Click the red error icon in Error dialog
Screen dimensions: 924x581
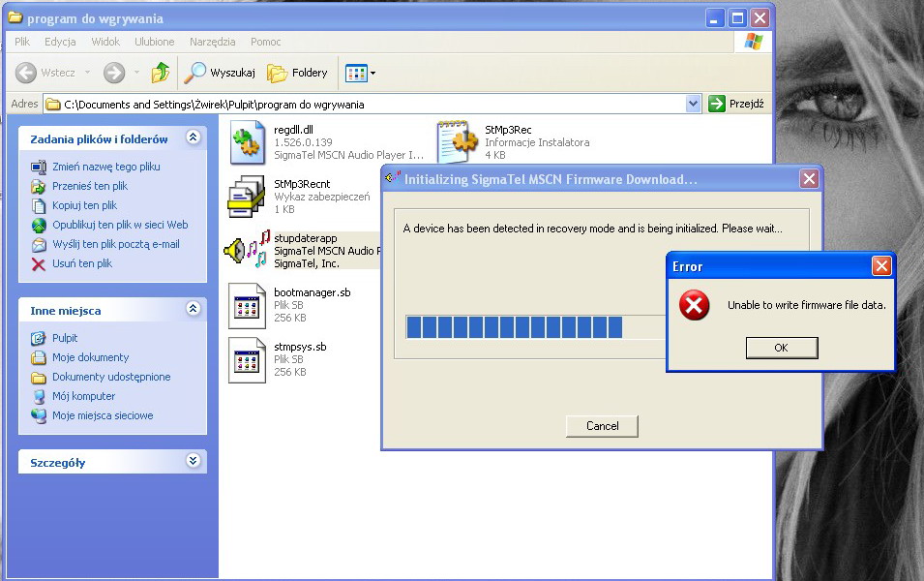[x=694, y=305]
